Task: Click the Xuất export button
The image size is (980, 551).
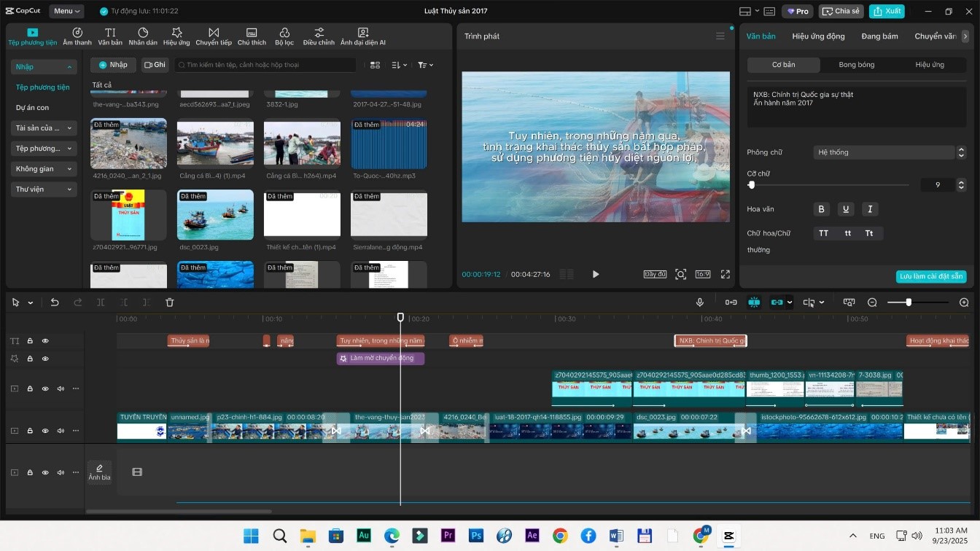Action: coord(887,11)
